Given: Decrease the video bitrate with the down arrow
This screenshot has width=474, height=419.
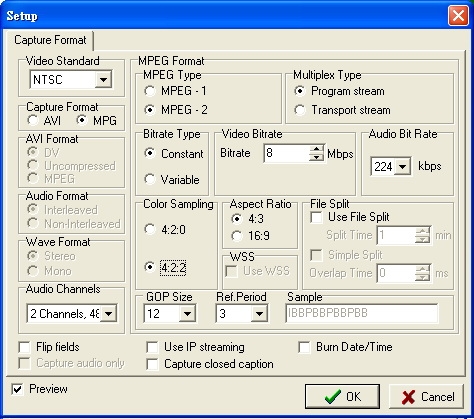Looking at the screenshot, I should [316, 157].
